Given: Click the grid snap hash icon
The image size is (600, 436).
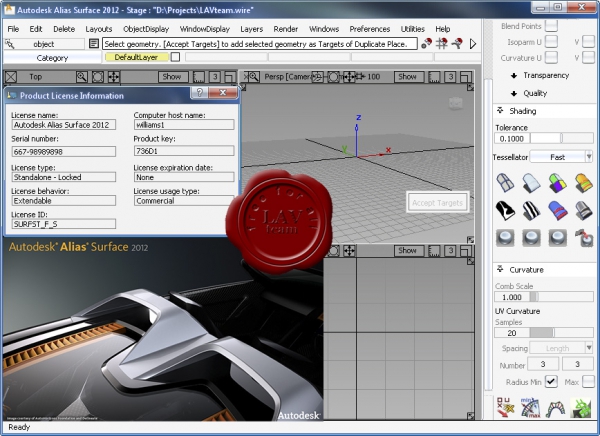Looking at the screenshot, I should [x=442, y=44].
